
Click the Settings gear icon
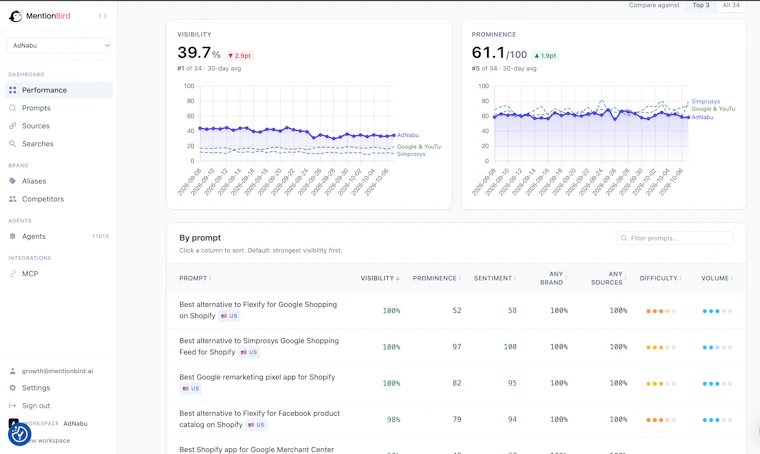pos(13,388)
